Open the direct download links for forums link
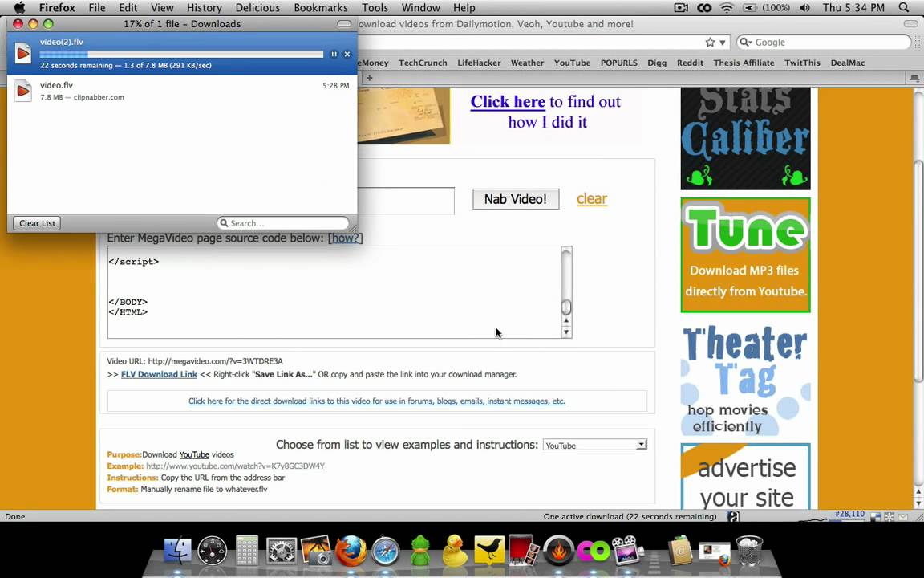Image resolution: width=924 pixels, height=578 pixels. tap(377, 401)
